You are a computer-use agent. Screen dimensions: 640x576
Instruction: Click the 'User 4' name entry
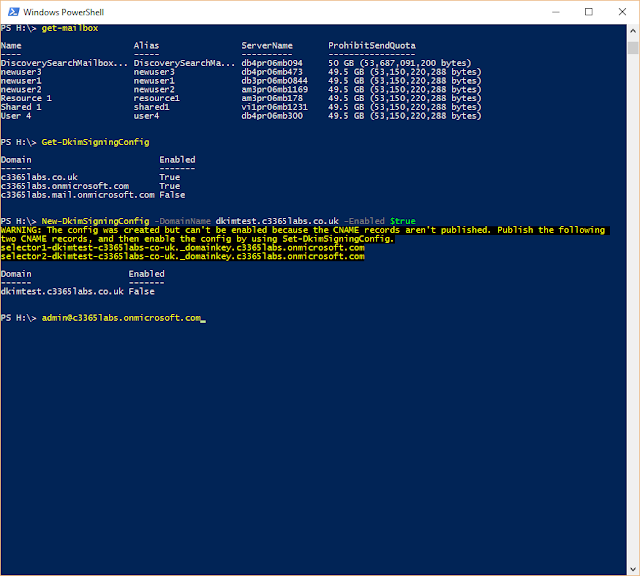[16, 116]
